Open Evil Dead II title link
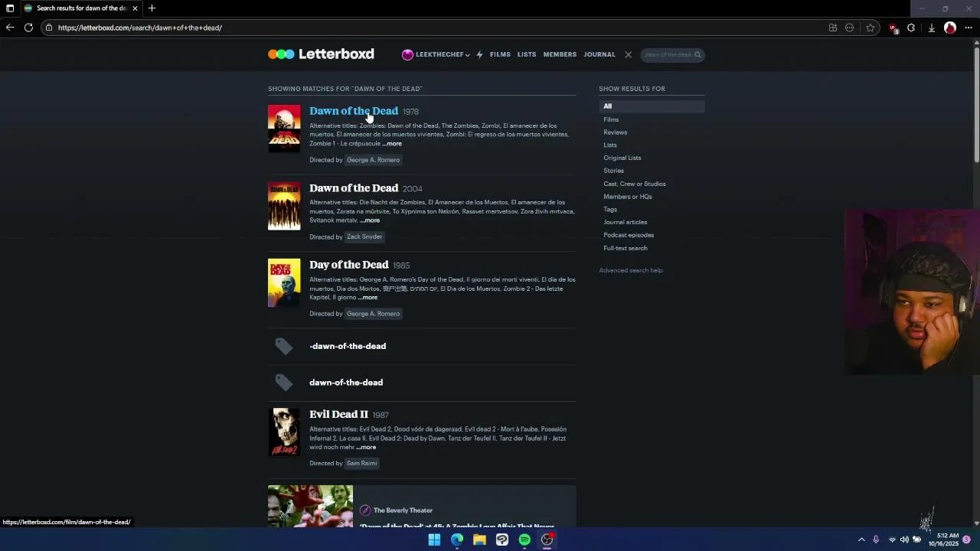The height and width of the screenshot is (551, 980). [338, 415]
